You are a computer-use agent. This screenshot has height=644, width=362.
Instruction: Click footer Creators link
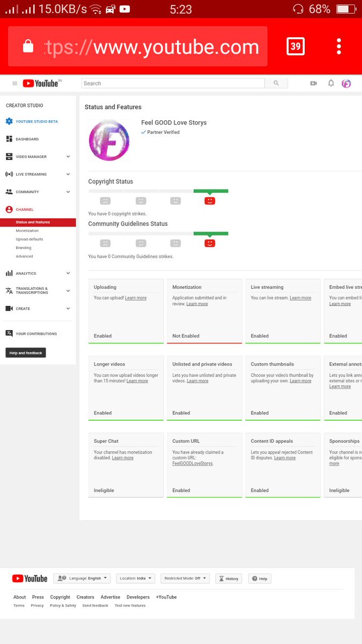85,597
